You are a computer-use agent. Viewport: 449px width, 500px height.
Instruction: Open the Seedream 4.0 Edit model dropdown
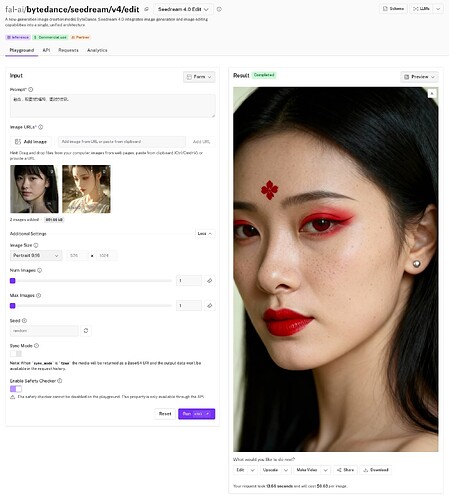[x=183, y=9]
